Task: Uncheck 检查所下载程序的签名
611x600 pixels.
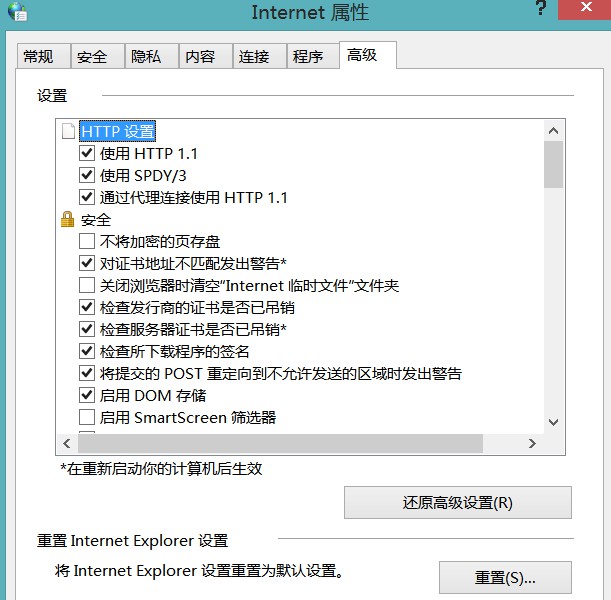Action: (87, 351)
